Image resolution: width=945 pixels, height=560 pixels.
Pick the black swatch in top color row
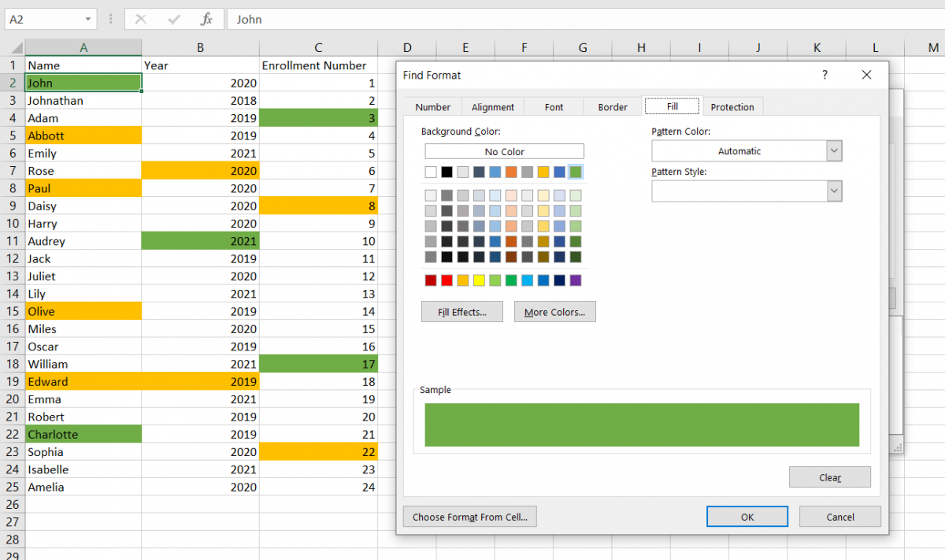(447, 172)
